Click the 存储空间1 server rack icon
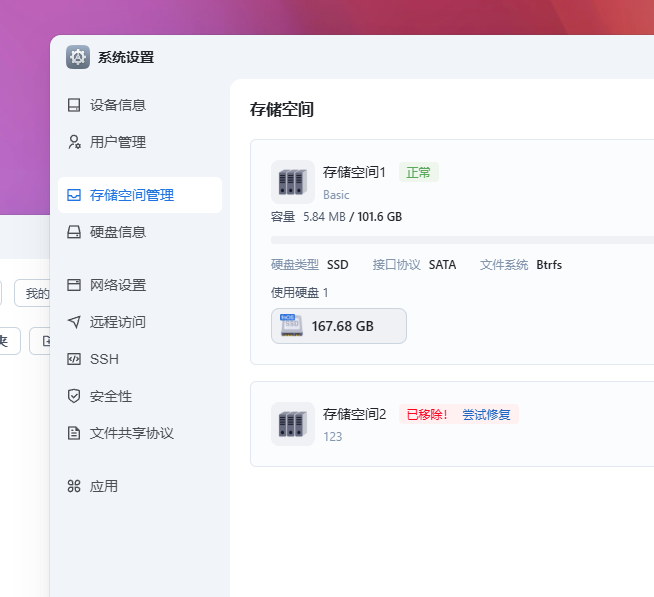Screen dimensions: 654x597 (293, 182)
